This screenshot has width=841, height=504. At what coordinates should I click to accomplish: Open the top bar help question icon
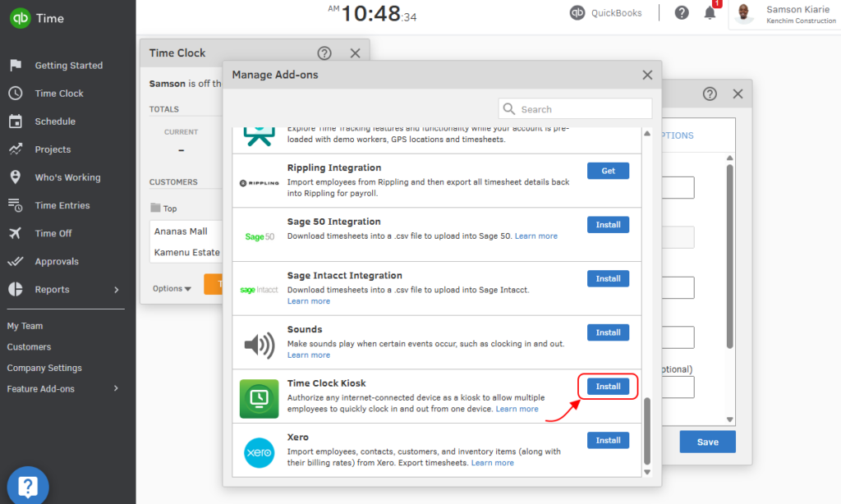682,13
